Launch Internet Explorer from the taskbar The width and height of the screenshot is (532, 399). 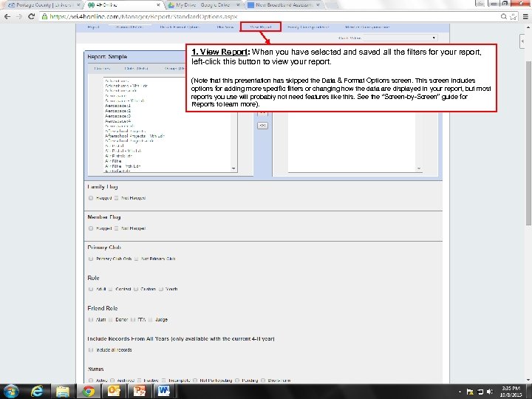click(37, 392)
